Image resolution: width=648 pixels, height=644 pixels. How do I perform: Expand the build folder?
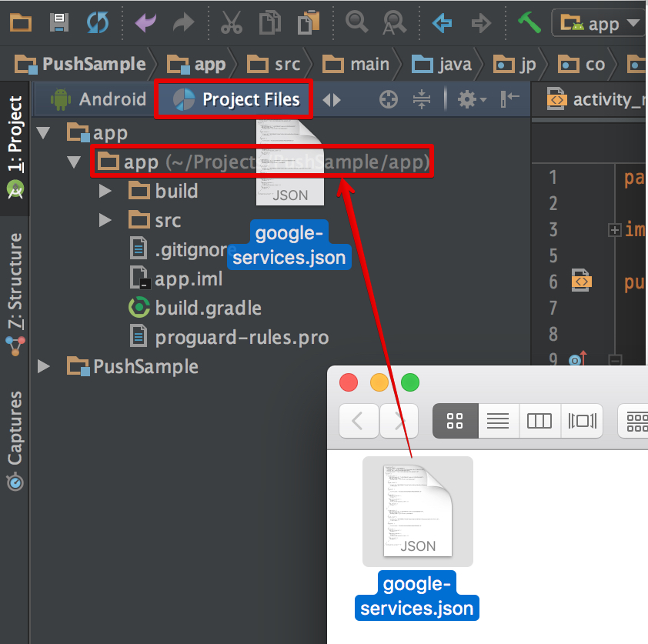tap(105, 191)
